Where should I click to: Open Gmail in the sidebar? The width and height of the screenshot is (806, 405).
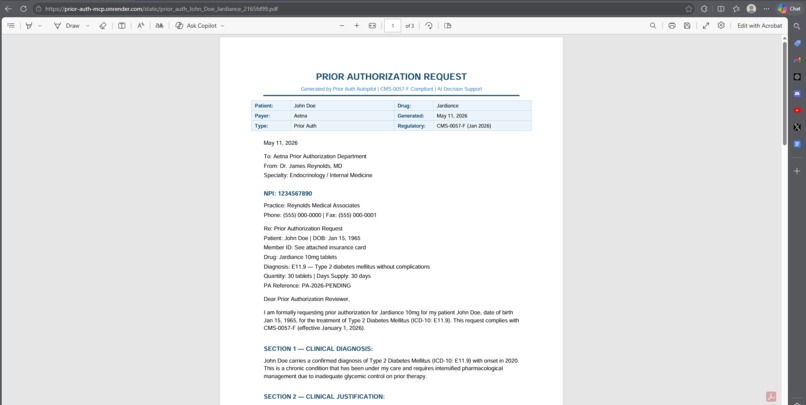pyautogui.click(x=797, y=60)
